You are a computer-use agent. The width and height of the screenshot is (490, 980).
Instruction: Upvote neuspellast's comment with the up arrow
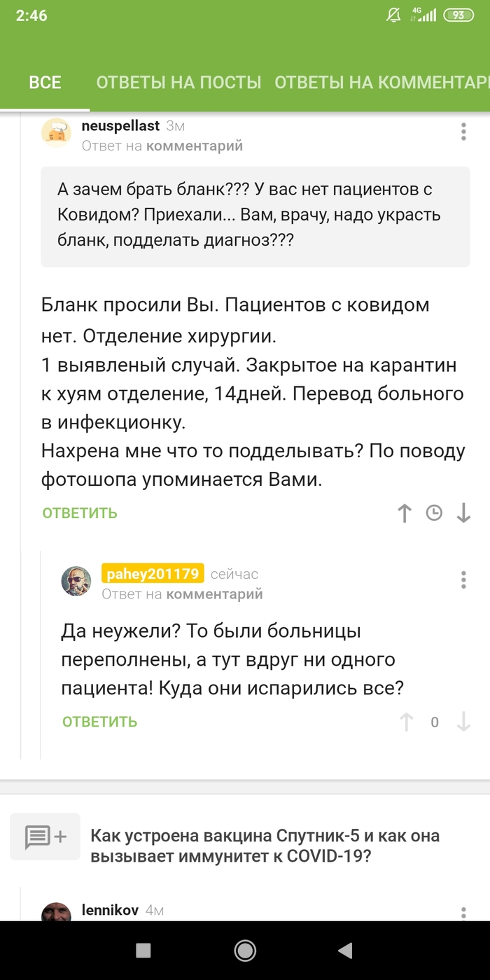[x=405, y=513]
